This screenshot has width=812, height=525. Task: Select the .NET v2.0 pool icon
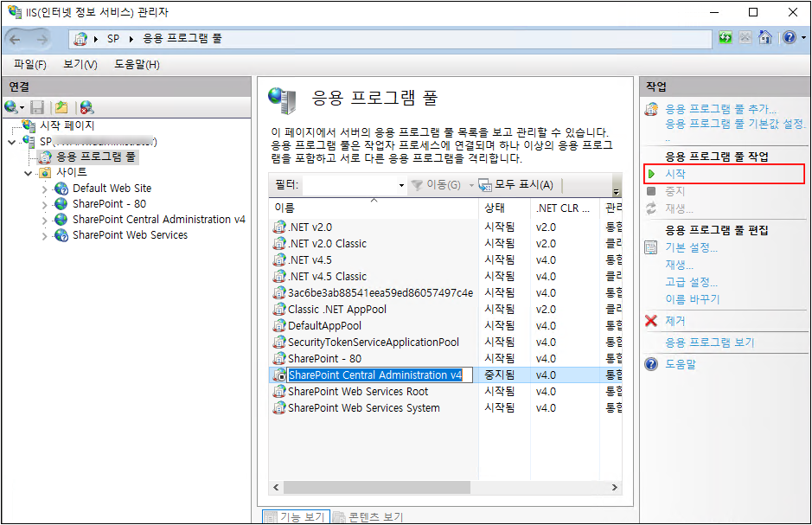(279, 227)
